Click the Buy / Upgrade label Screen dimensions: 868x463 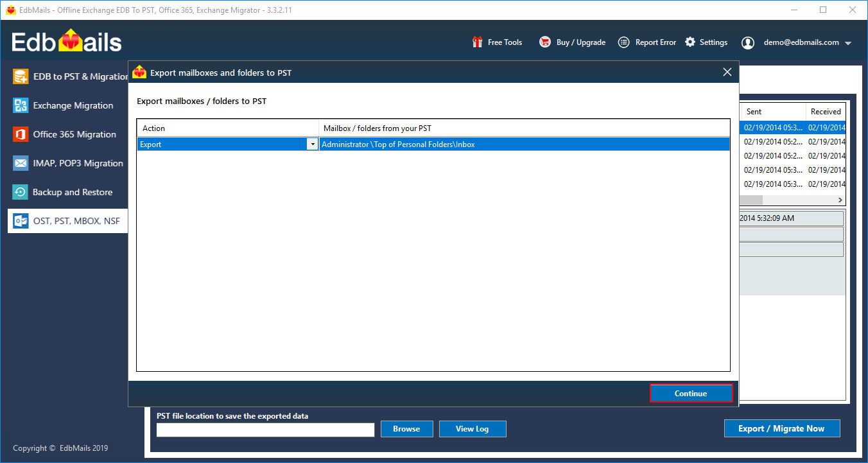[x=581, y=42]
